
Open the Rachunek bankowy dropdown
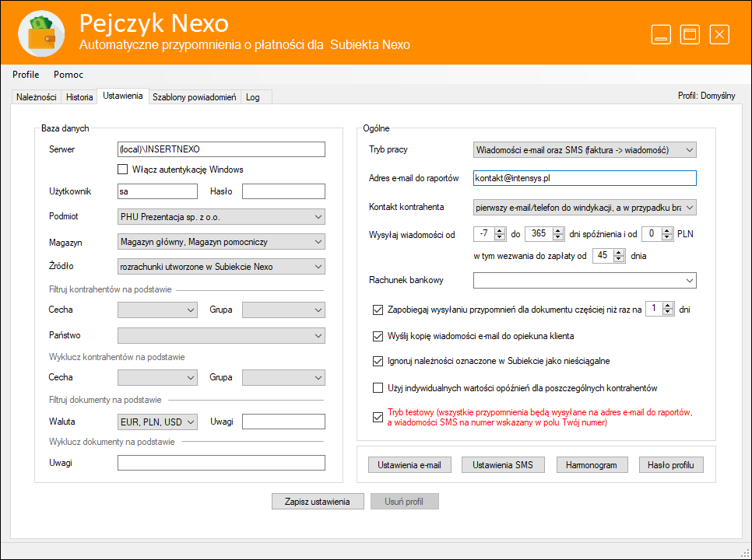point(585,280)
